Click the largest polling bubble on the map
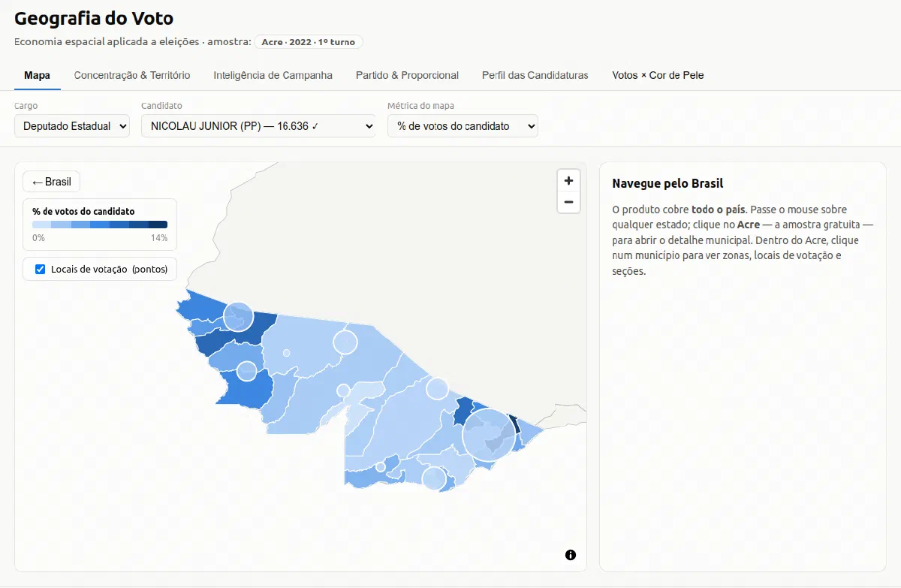 [x=489, y=436]
